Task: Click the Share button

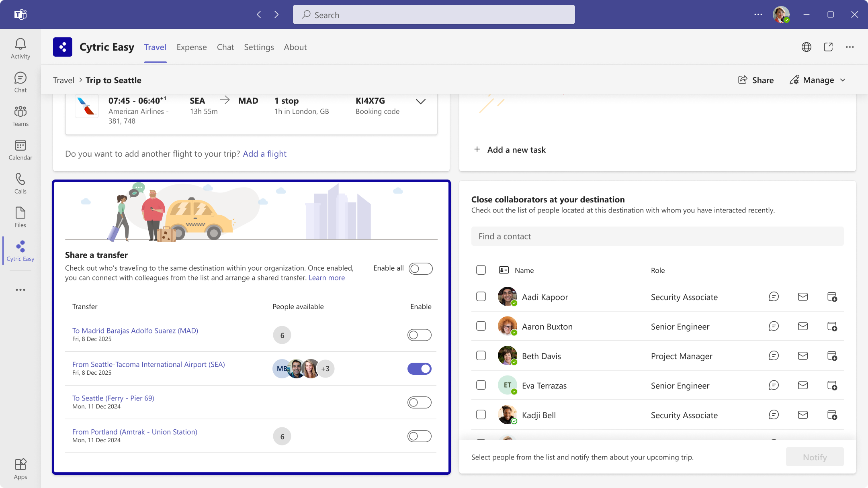Action: point(755,80)
